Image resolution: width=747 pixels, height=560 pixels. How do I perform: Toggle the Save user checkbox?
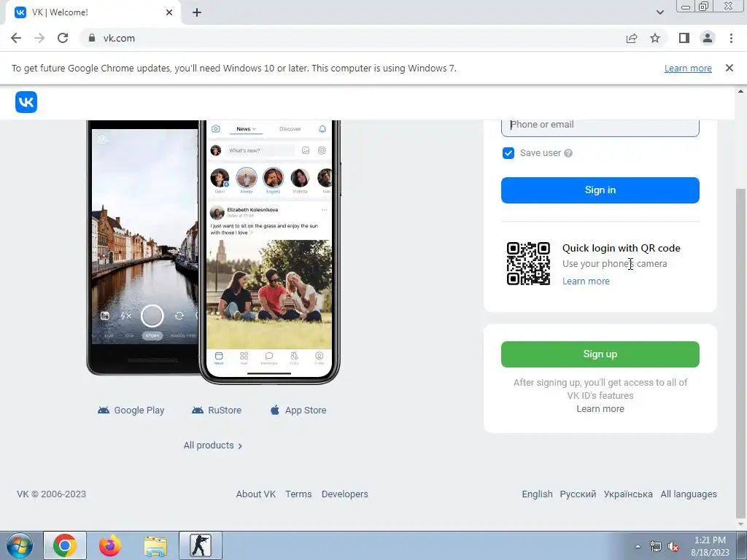click(508, 153)
